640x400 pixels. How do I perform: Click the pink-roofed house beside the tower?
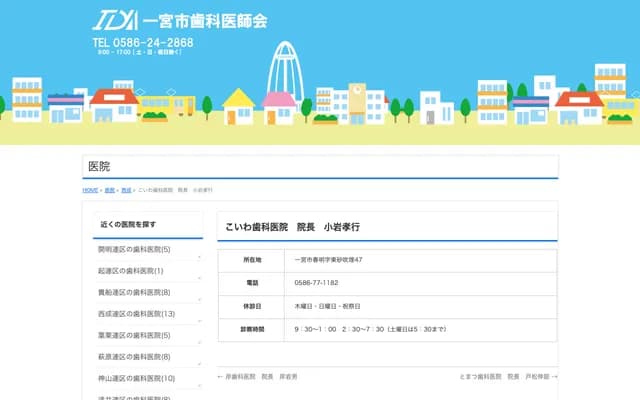click(x=279, y=107)
